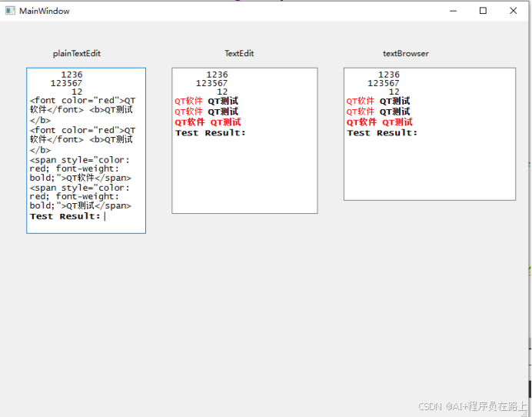The height and width of the screenshot is (417, 532).
Task: Click the textBrowser label
Action: pyautogui.click(x=406, y=54)
